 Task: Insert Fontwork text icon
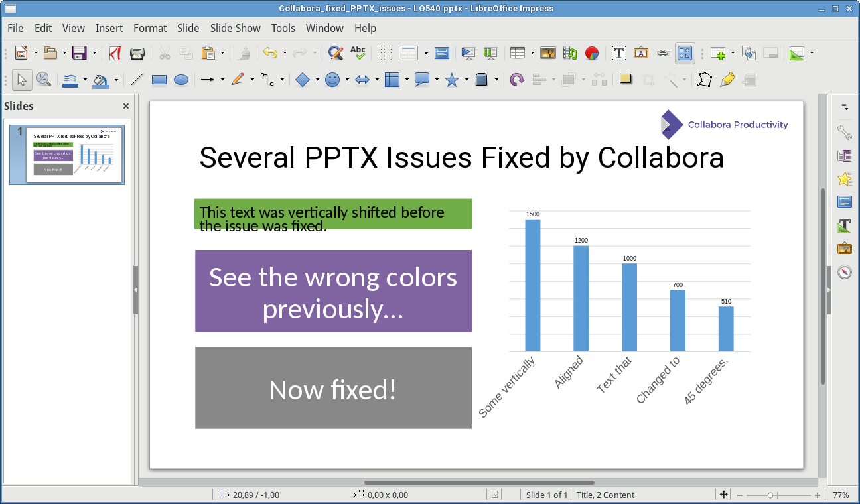[x=641, y=53]
